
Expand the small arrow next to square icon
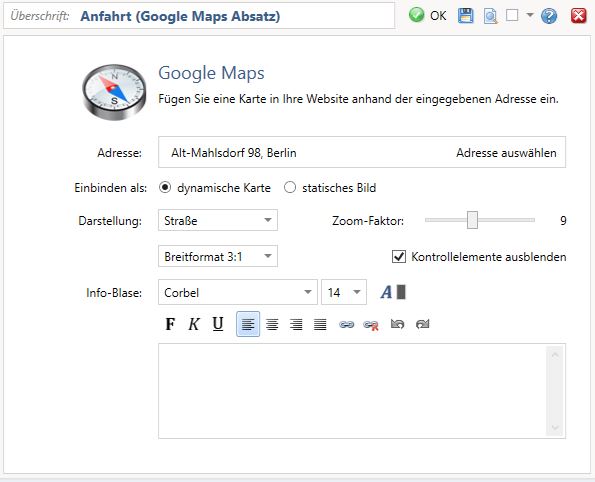(x=530, y=15)
